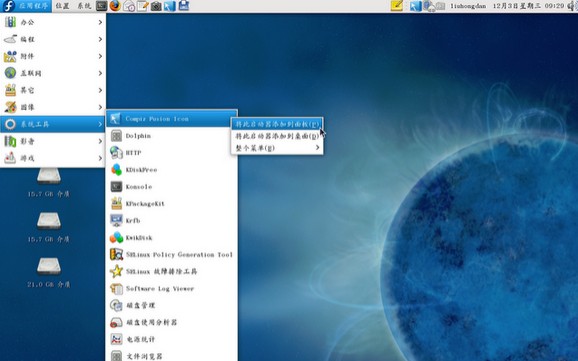Expand the 互联网 internet category
Viewport: 578px width, 361px height.
(x=53, y=73)
